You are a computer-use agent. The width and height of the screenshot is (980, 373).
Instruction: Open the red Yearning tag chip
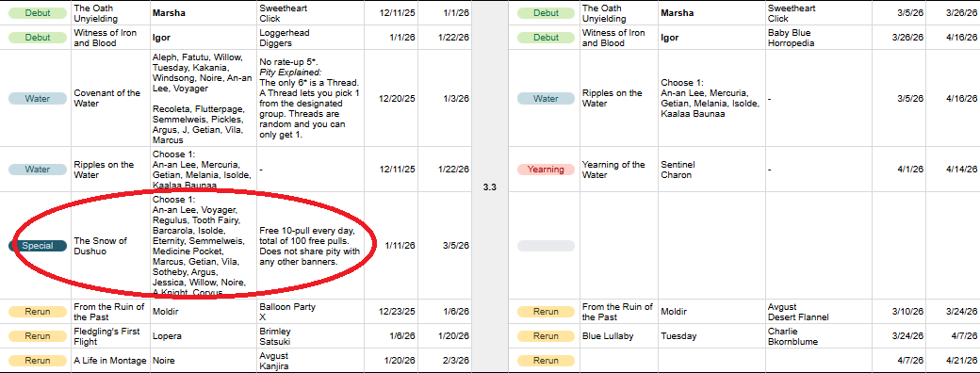546,170
